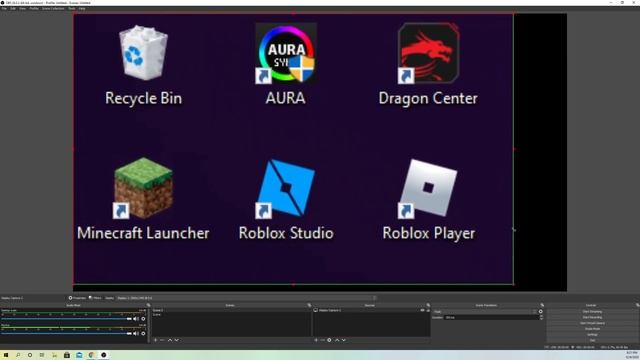Viewport: 640px width, 360px height.
Task: Pop out the Sources dock
Action: (x=428, y=305)
